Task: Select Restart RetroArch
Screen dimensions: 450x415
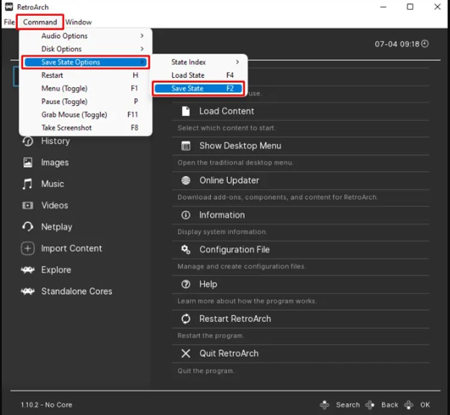Action: [x=235, y=319]
